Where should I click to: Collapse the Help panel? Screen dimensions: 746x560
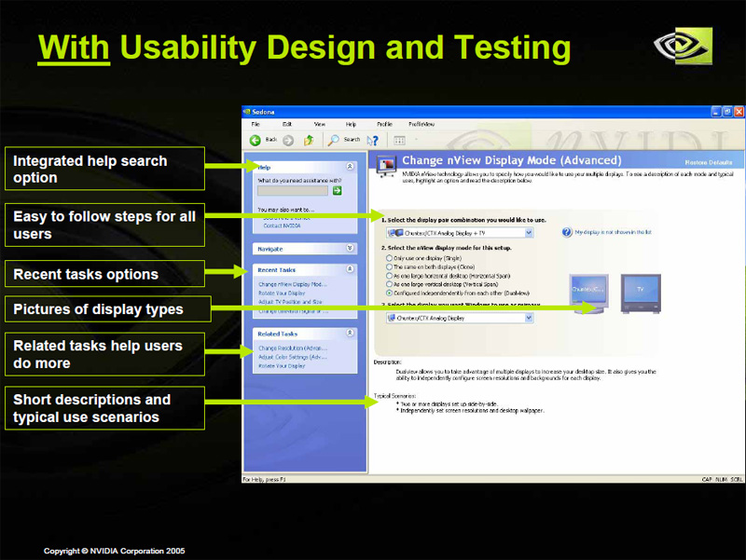coord(350,167)
